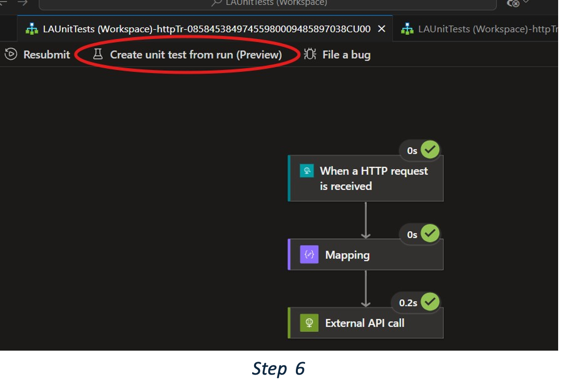Click the purple curly-braces Mapping icon
562x392 pixels.
pyautogui.click(x=309, y=255)
